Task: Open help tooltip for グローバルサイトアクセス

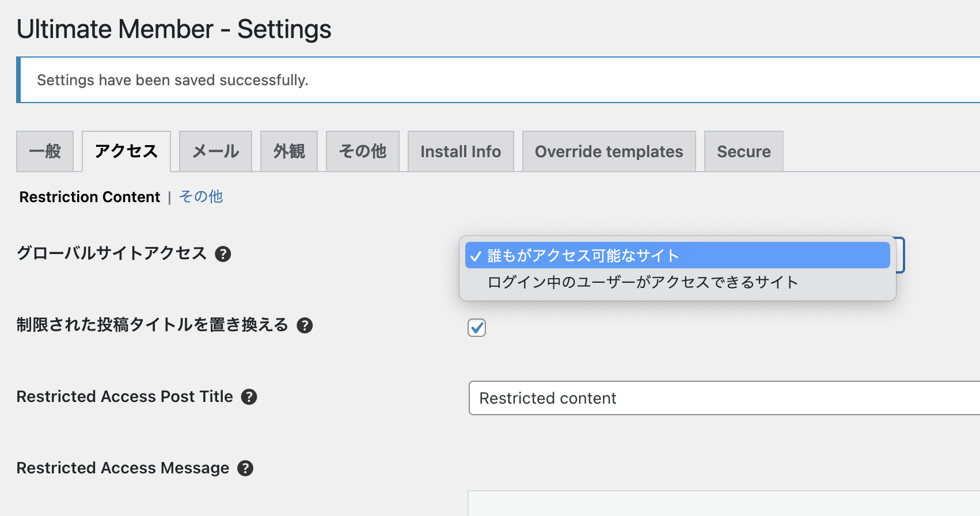Action: (223, 254)
